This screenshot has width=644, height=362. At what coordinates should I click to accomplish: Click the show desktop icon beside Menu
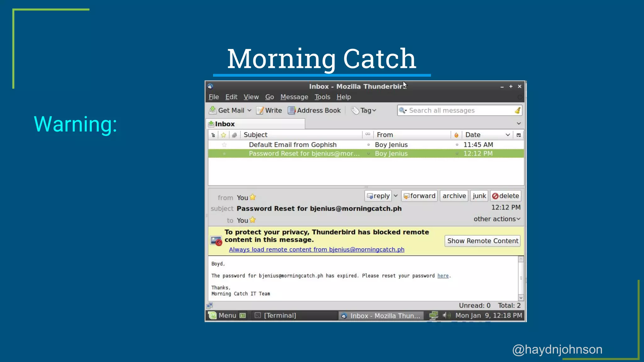242,315
